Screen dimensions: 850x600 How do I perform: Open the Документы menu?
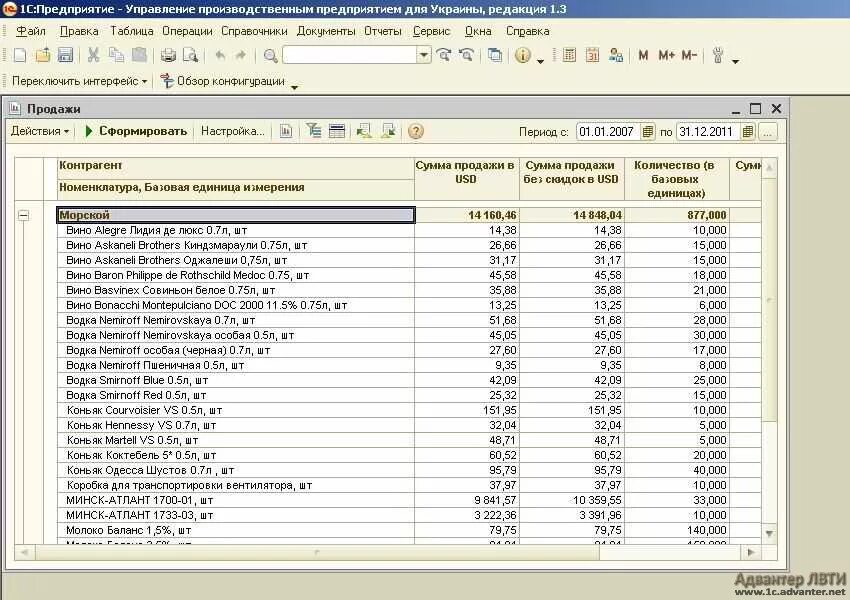(326, 31)
